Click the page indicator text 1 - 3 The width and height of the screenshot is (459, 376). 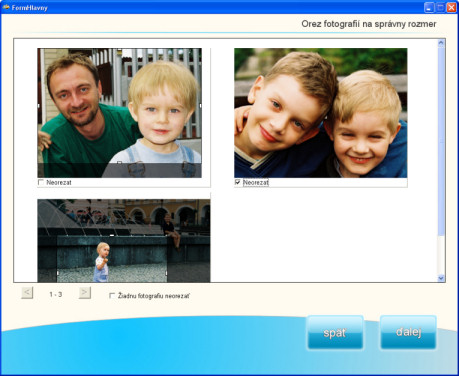(x=56, y=294)
